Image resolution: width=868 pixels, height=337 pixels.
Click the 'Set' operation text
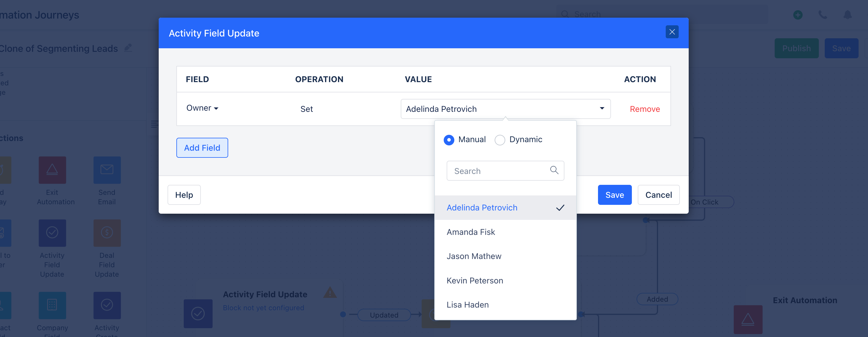(307, 109)
